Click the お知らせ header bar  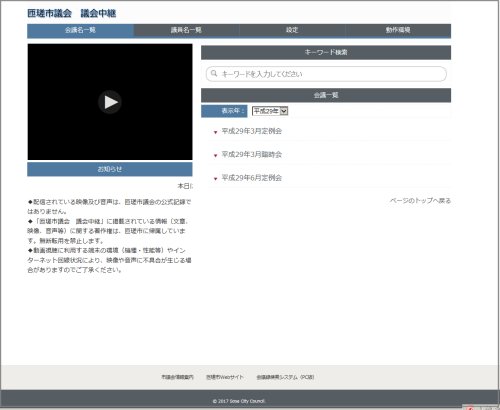[x=110, y=169]
